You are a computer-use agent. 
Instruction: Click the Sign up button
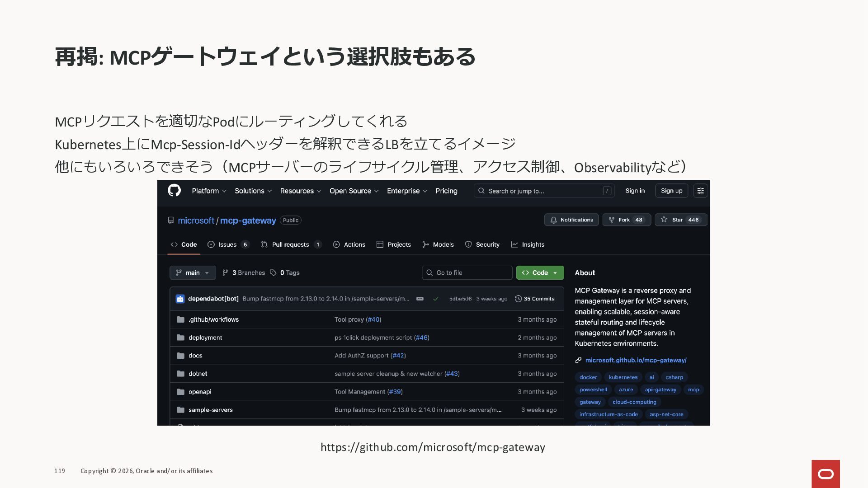[671, 191]
